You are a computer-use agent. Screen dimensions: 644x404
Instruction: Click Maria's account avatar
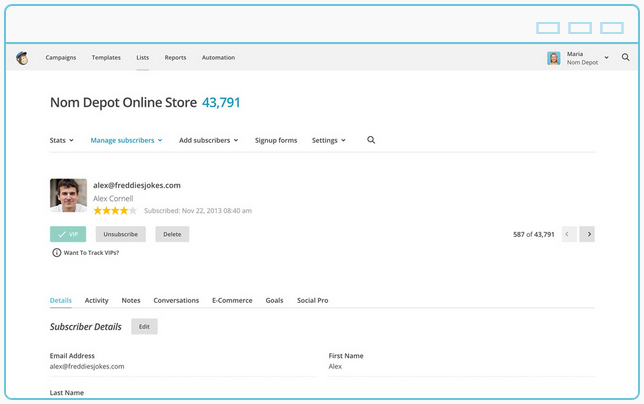(554, 58)
